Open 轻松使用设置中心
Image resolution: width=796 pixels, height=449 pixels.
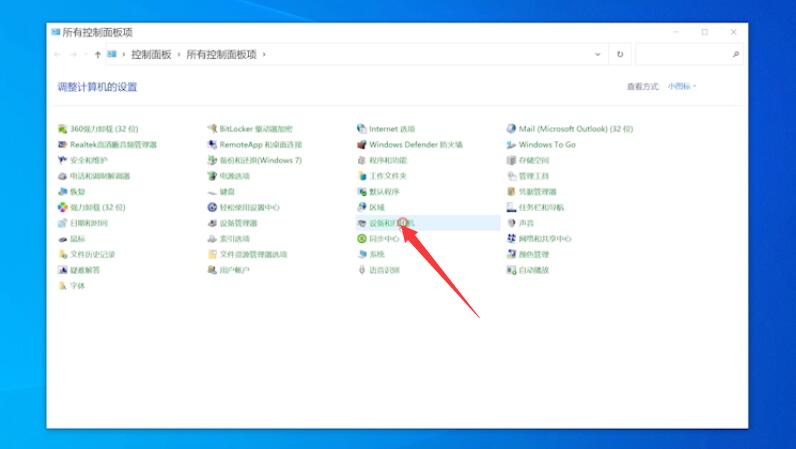[243, 207]
